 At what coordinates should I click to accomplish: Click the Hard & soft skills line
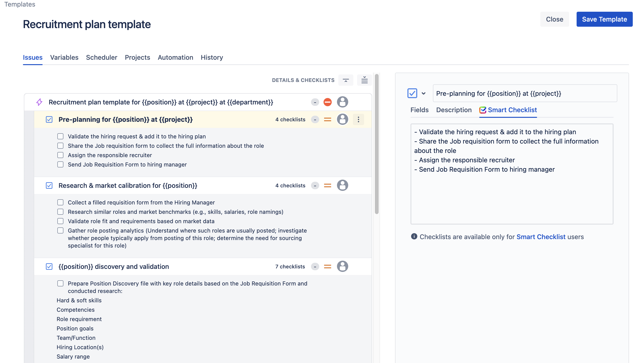tap(79, 300)
